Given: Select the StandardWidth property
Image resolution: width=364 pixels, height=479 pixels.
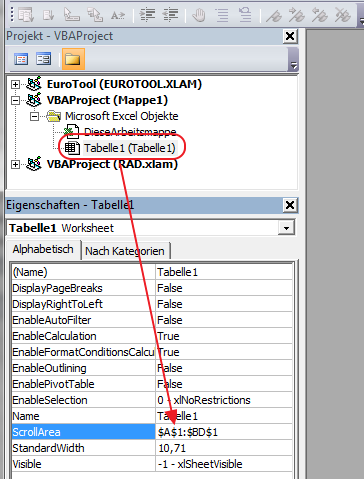Looking at the screenshot, I should 83,448.
